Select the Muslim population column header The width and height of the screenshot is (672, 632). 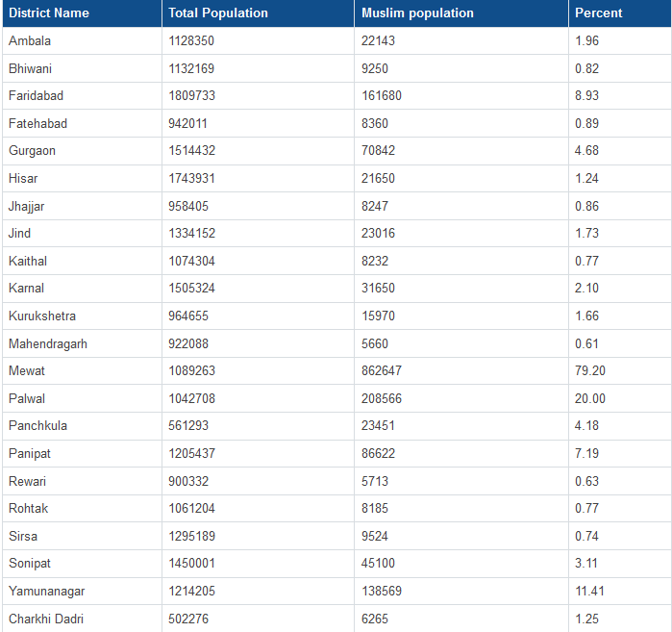[417, 13]
